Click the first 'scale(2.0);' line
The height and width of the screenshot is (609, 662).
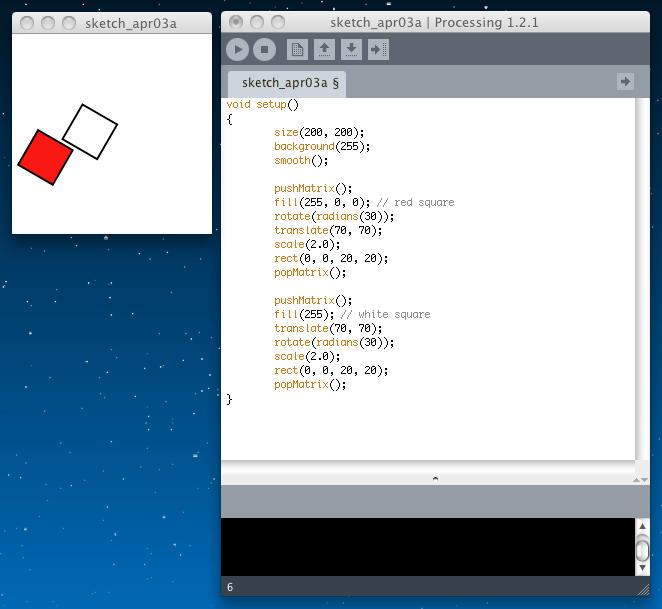coord(307,245)
